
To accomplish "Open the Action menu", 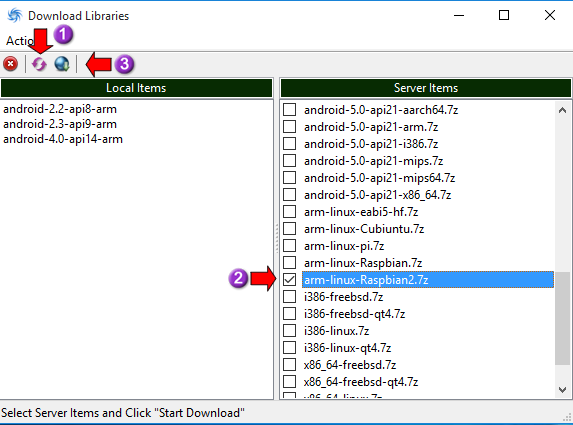I will (x=19, y=41).
